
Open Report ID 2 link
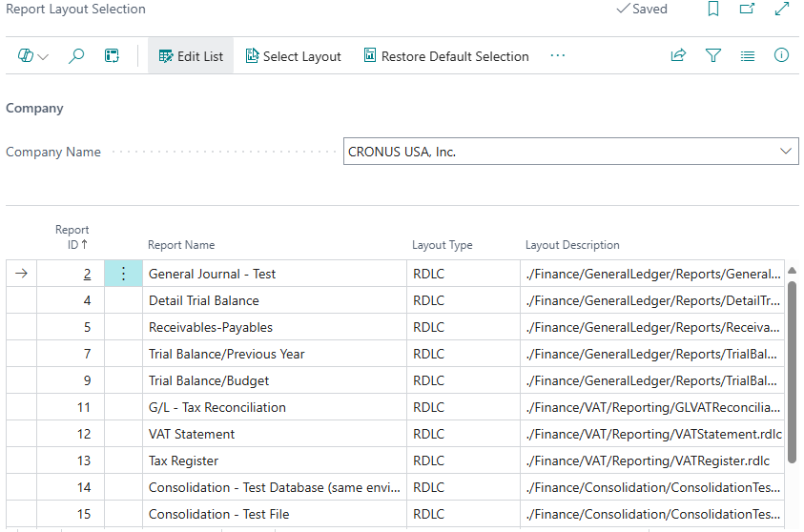87,274
